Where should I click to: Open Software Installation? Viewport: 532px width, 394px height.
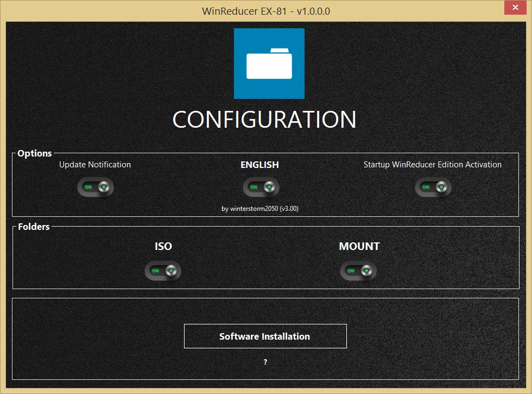pos(265,336)
